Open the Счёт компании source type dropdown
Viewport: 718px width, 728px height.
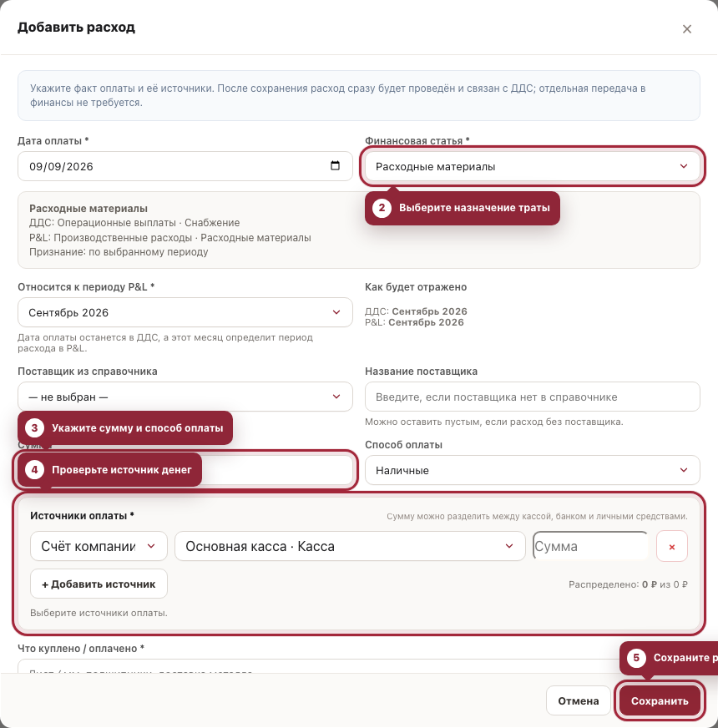point(99,546)
